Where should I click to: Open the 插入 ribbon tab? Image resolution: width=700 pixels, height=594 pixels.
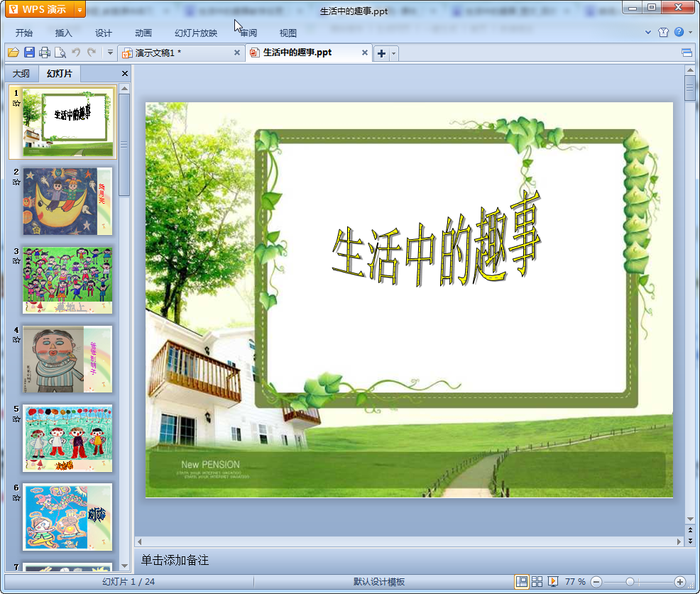point(63,33)
